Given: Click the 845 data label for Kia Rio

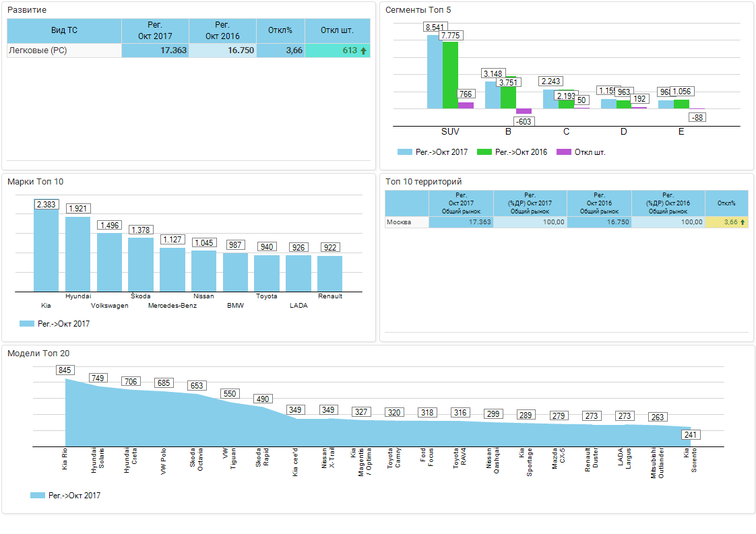Looking at the screenshot, I should coord(65,370).
